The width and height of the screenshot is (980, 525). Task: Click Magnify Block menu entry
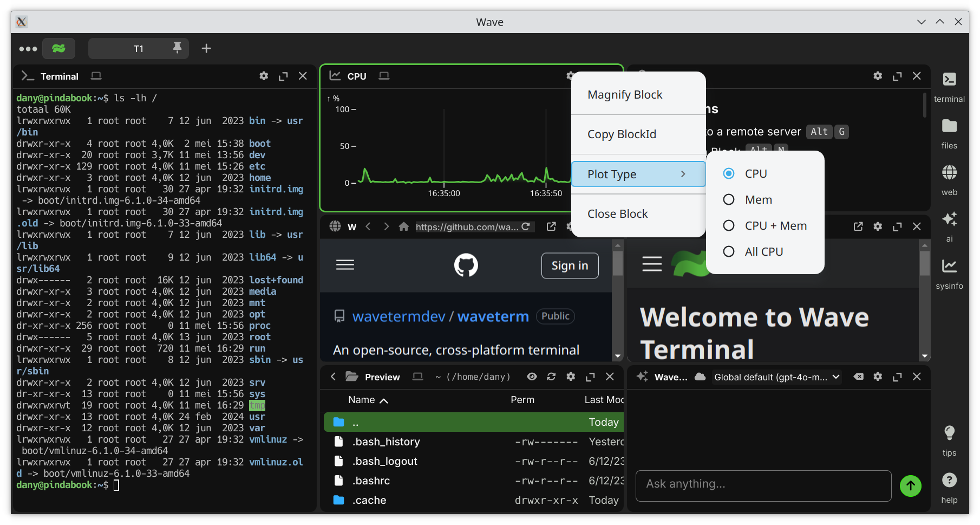(638, 94)
